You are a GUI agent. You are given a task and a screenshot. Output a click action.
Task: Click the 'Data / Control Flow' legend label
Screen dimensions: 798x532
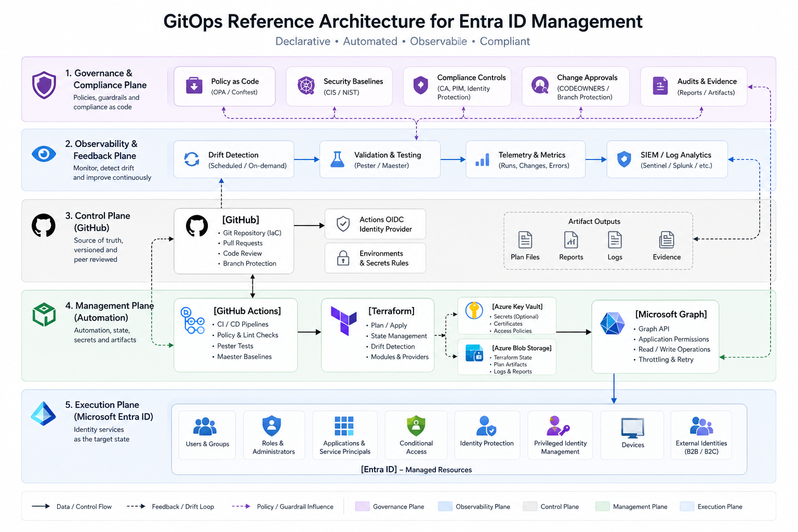pos(84,507)
